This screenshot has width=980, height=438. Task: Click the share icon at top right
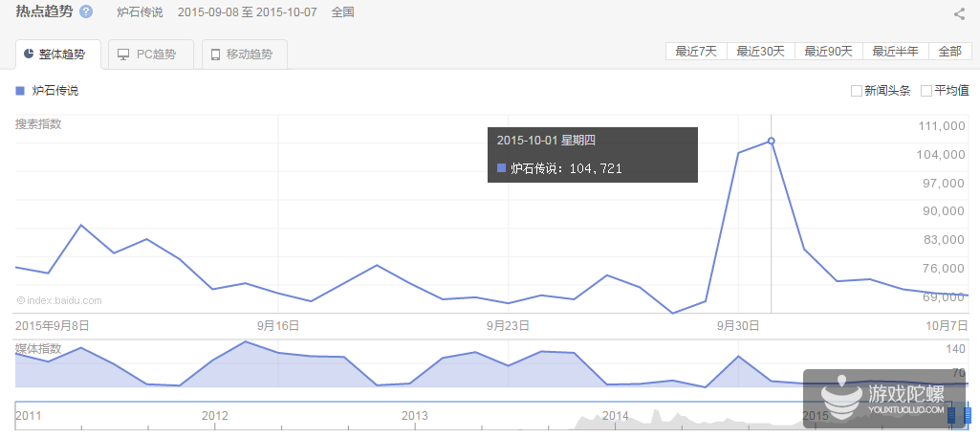[959, 13]
